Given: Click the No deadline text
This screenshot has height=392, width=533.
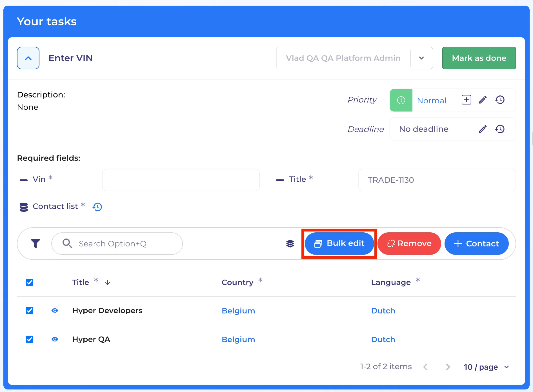Looking at the screenshot, I should tap(424, 129).
